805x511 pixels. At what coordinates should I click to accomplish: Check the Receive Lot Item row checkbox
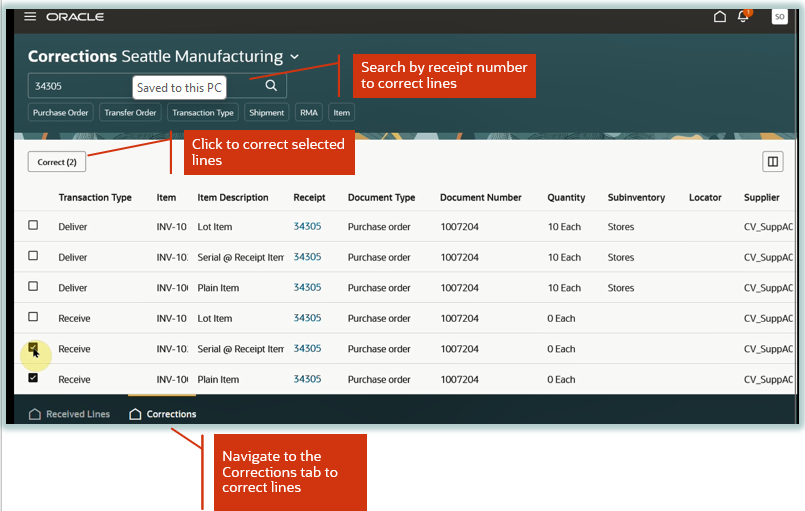[33, 316]
